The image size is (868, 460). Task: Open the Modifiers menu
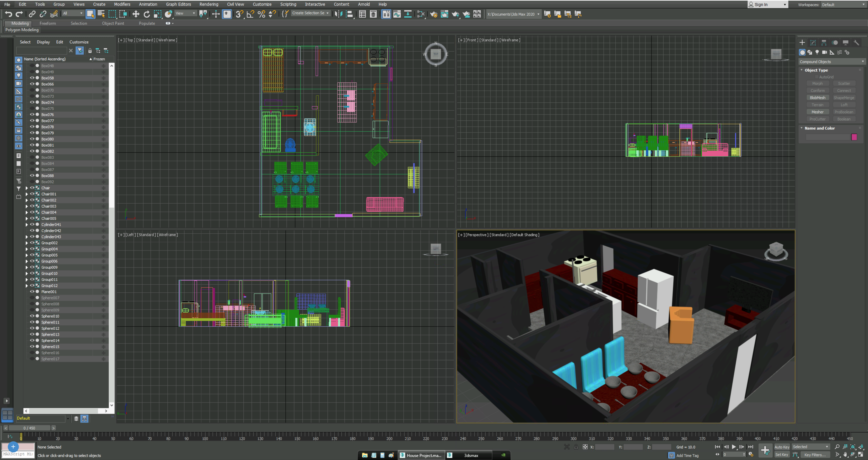pos(122,4)
